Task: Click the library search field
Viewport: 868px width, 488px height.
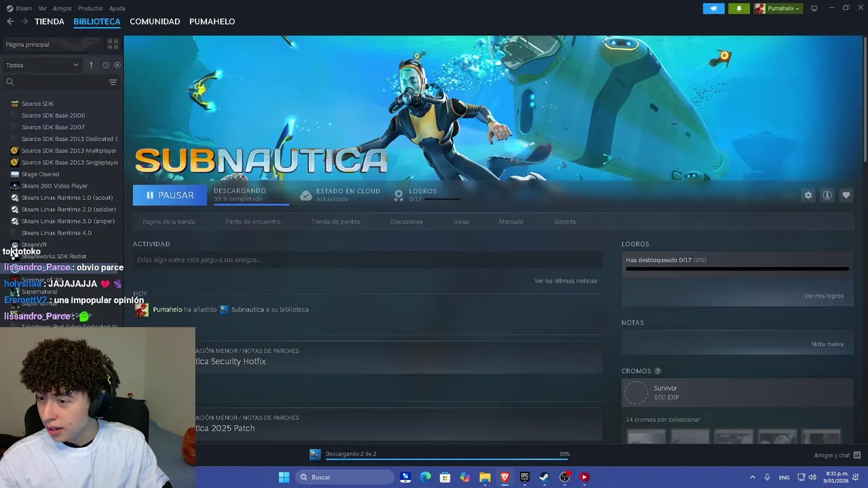Action: pyautogui.click(x=54, y=82)
